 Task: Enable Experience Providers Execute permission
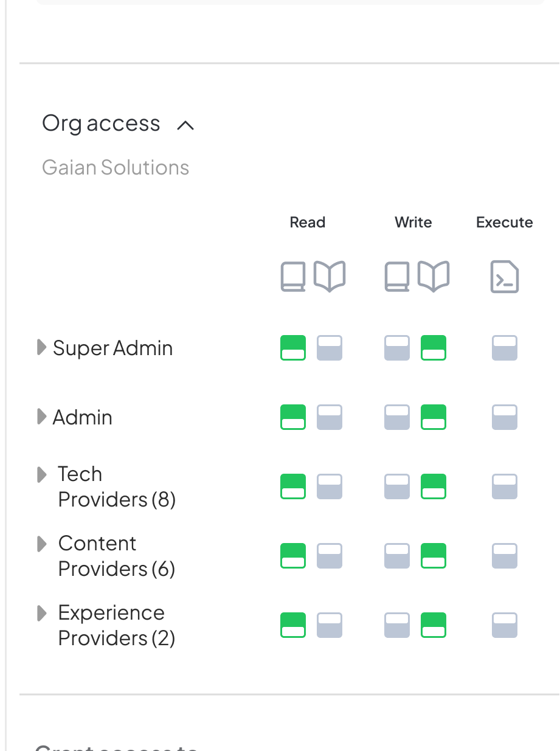click(505, 625)
